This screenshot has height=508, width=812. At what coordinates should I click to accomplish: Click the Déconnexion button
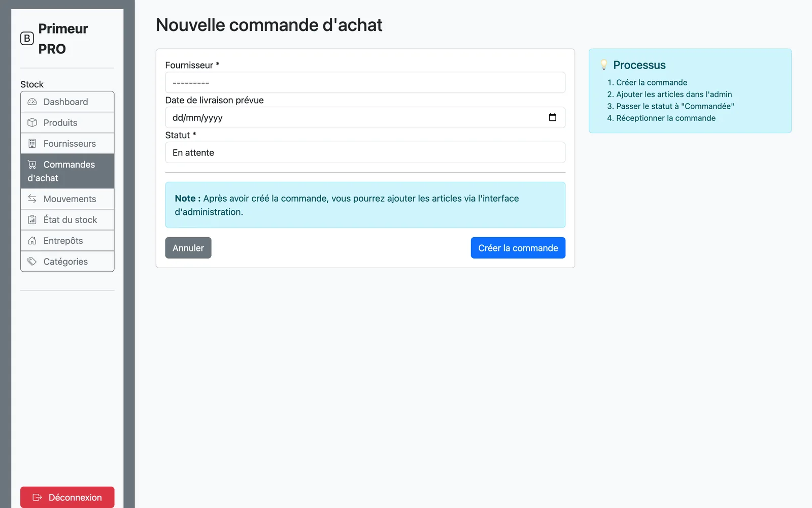click(67, 497)
